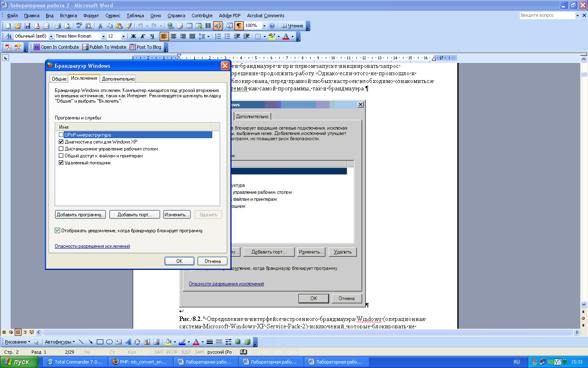Expand the Рисование drawing menu

[17, 342]
